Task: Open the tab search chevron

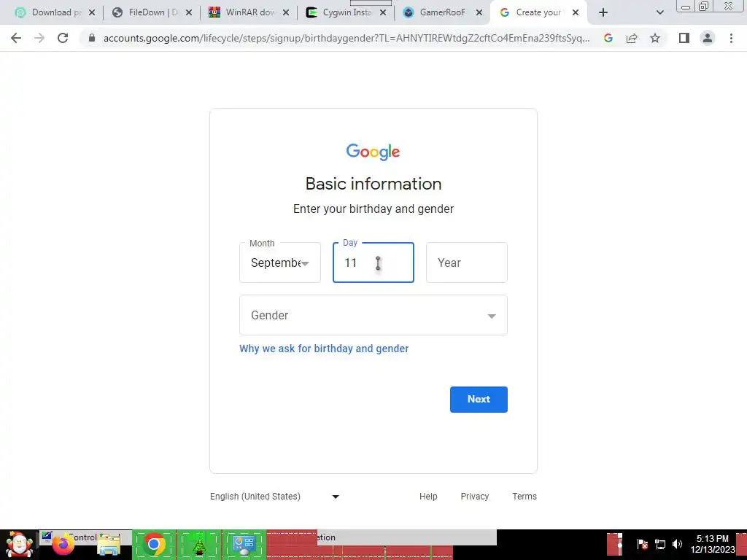Action: click(x=659, y=12)
